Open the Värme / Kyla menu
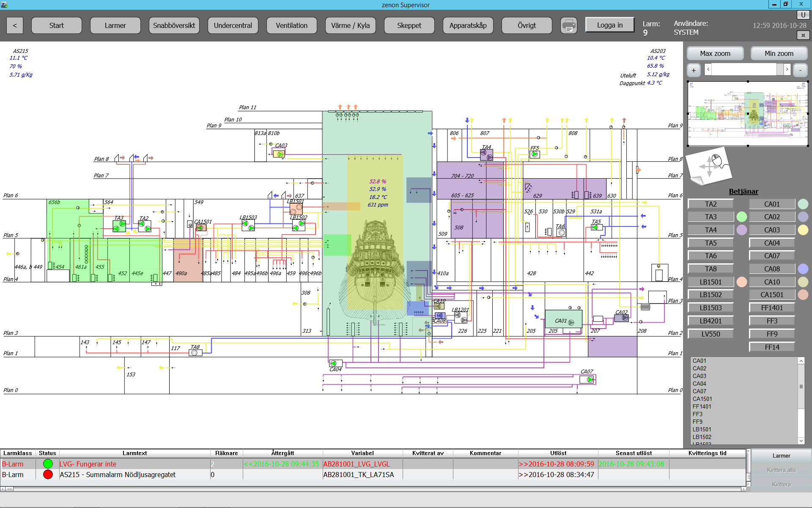Screen dimensions: 812x508 point(350,25)
